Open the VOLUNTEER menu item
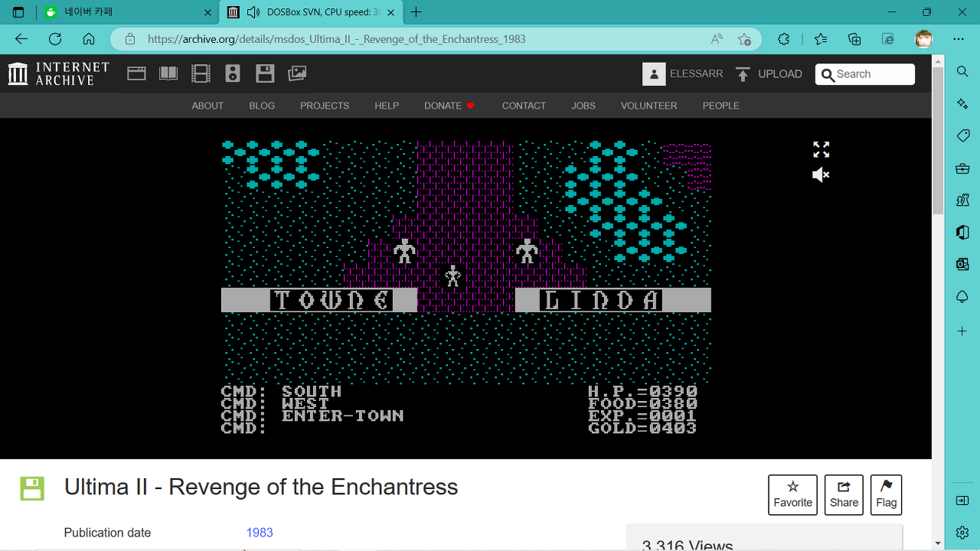 [649, 106]
